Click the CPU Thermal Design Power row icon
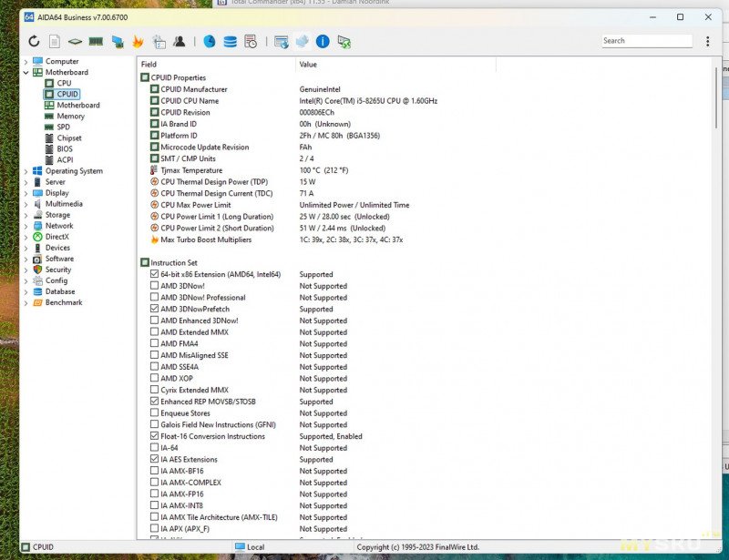Screen dimensions: 729x560 tap(154, 182)
